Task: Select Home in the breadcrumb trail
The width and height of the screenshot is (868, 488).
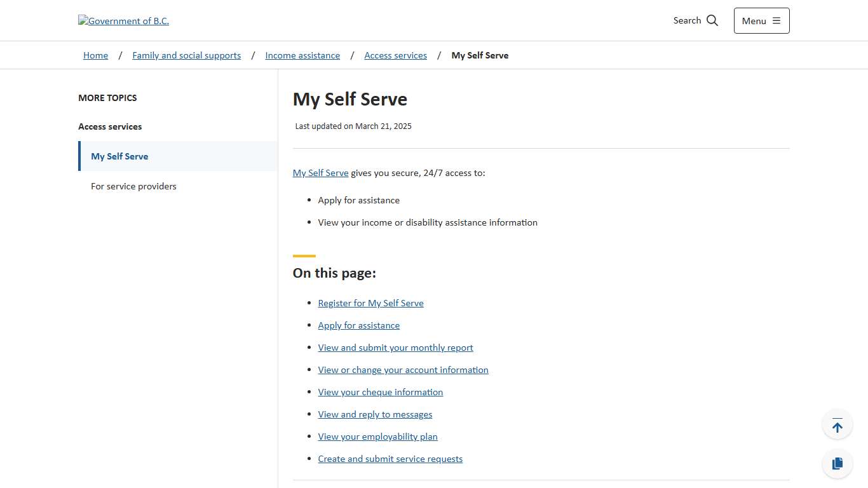Action: 95,55
